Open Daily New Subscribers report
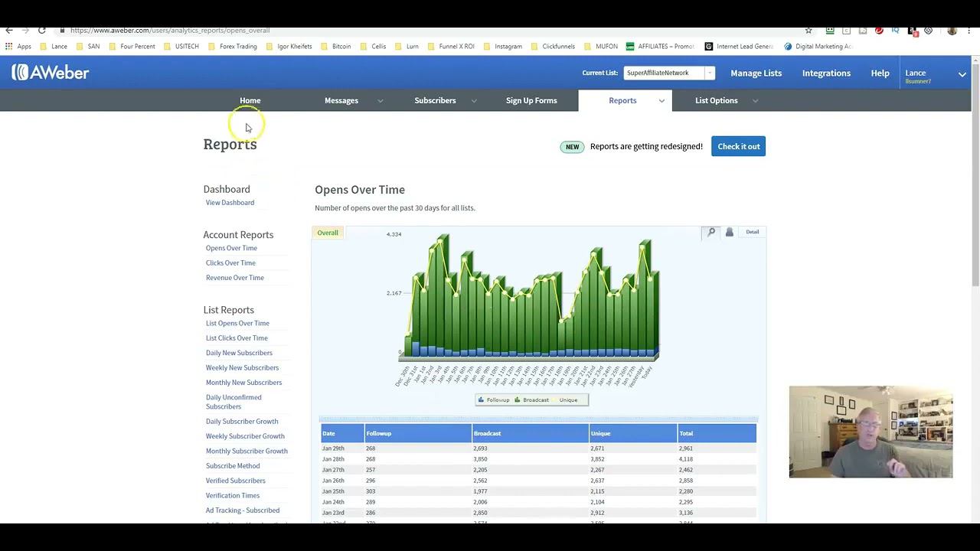980x551 pixels. [x=239, y=353]
